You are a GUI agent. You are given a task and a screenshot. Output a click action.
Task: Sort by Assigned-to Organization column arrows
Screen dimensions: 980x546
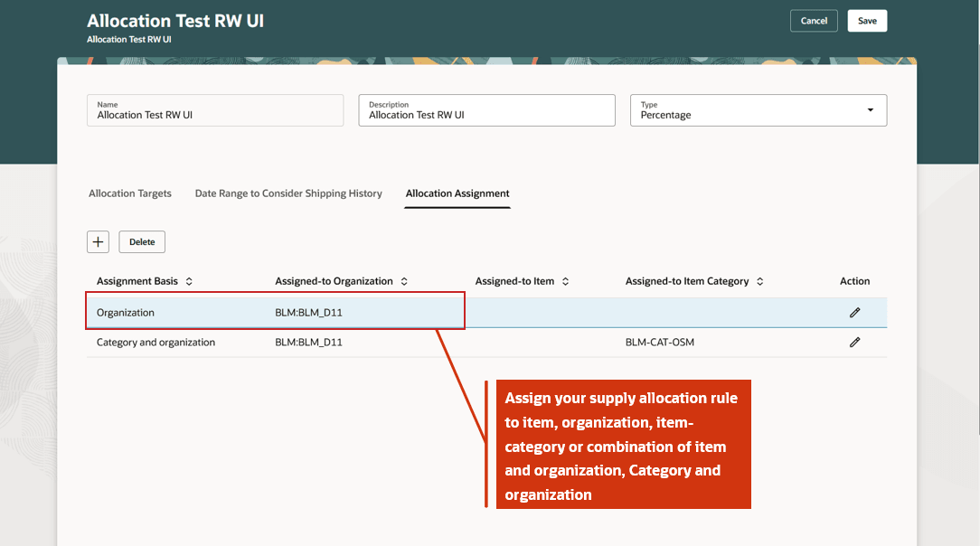[404, 282]
